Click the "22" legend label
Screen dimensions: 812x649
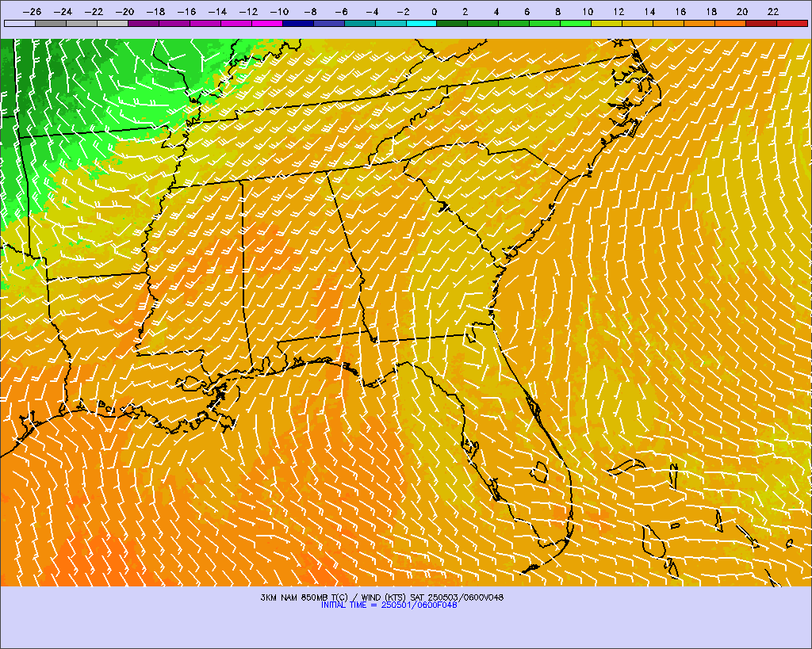click(773, 11)
